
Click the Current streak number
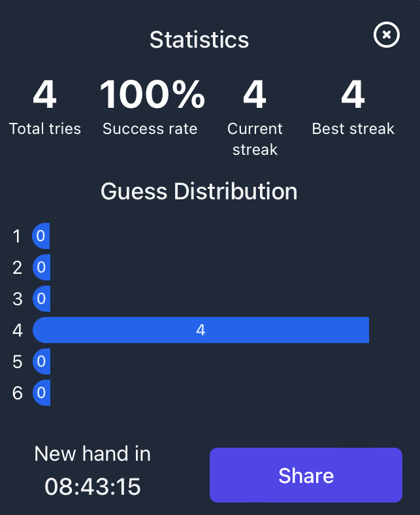(255, 95)
